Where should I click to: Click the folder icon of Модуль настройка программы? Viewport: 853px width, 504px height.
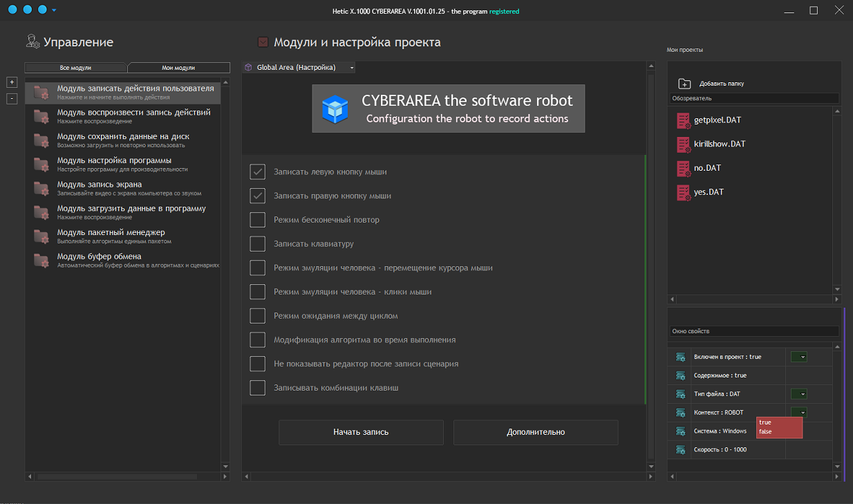pyautogui.click(x=41, y=164)
